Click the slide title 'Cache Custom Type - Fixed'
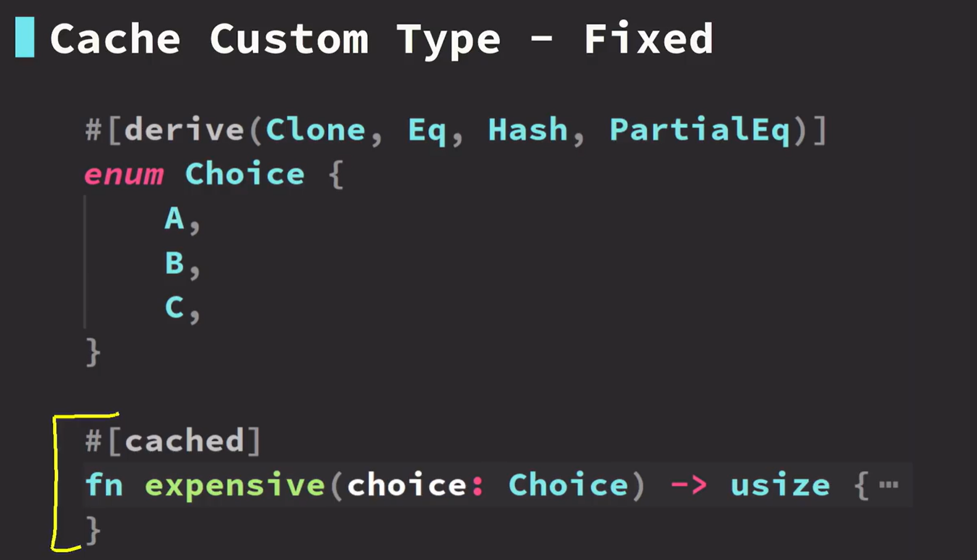Image resolution: width=977 pixels, height=560 pixels. 381,39
